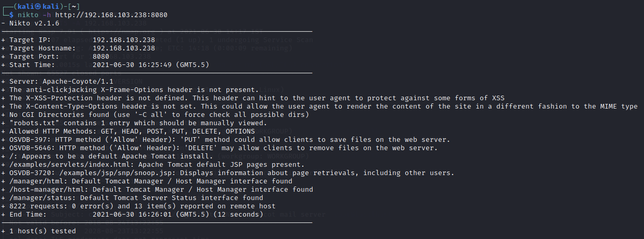The height and width of the screenshot is (239, 644).
Task: Click the X-XSS-Protection header warning line
Action: 253,98
